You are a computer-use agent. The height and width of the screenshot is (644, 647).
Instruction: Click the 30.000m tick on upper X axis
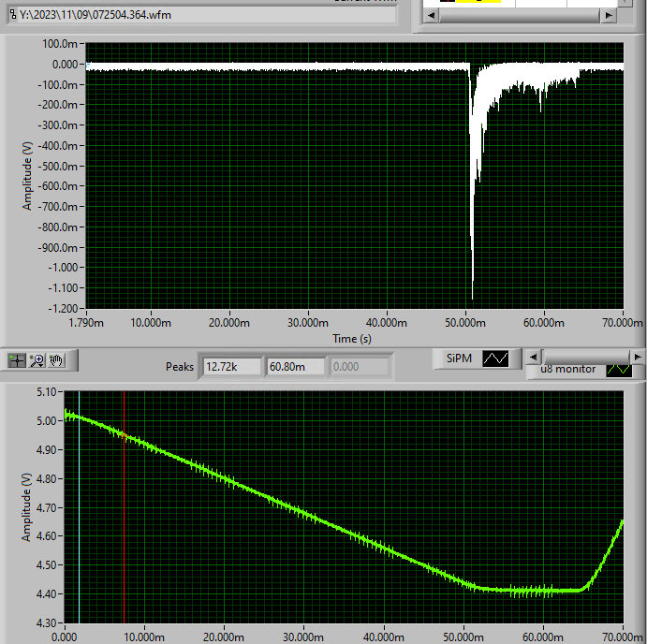click(x=308, y=323)
